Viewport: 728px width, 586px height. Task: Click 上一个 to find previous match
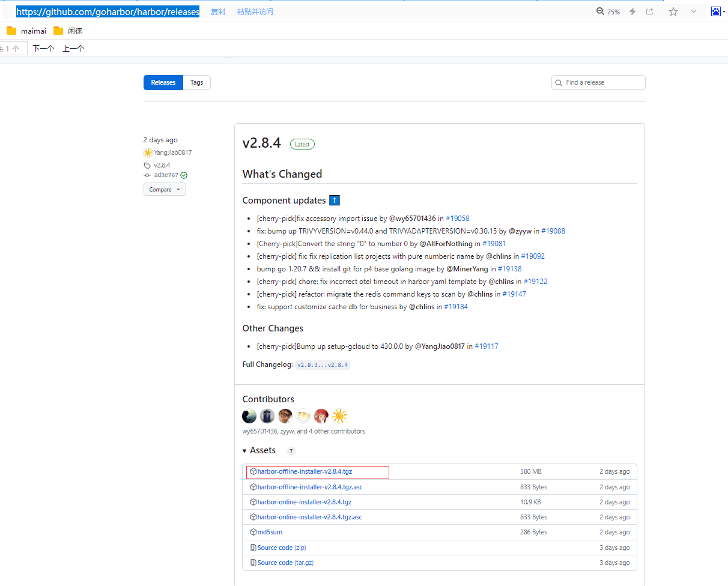pos(73,49)
